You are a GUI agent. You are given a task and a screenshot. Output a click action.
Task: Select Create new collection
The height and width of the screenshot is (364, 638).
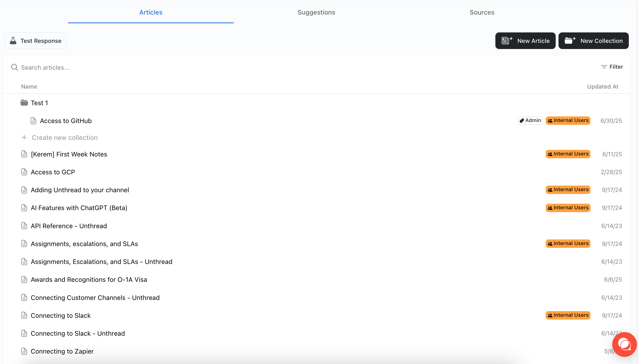point(64,137)
